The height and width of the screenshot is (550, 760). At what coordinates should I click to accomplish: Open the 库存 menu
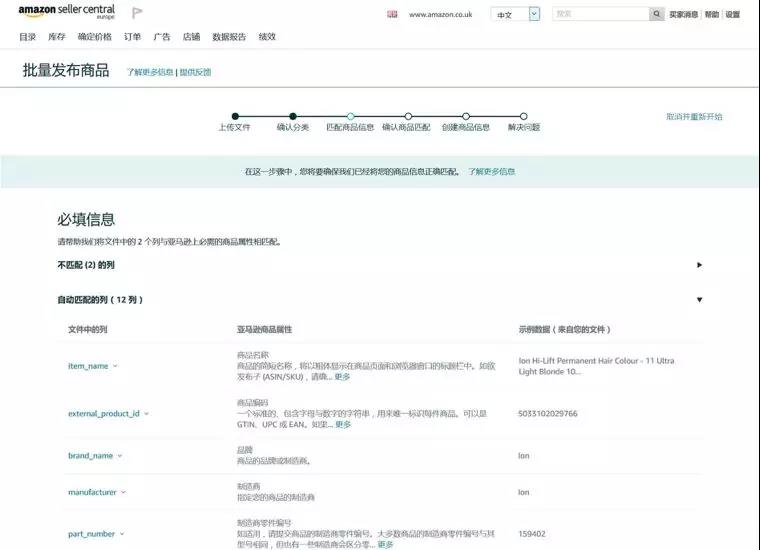click(57, 37)
